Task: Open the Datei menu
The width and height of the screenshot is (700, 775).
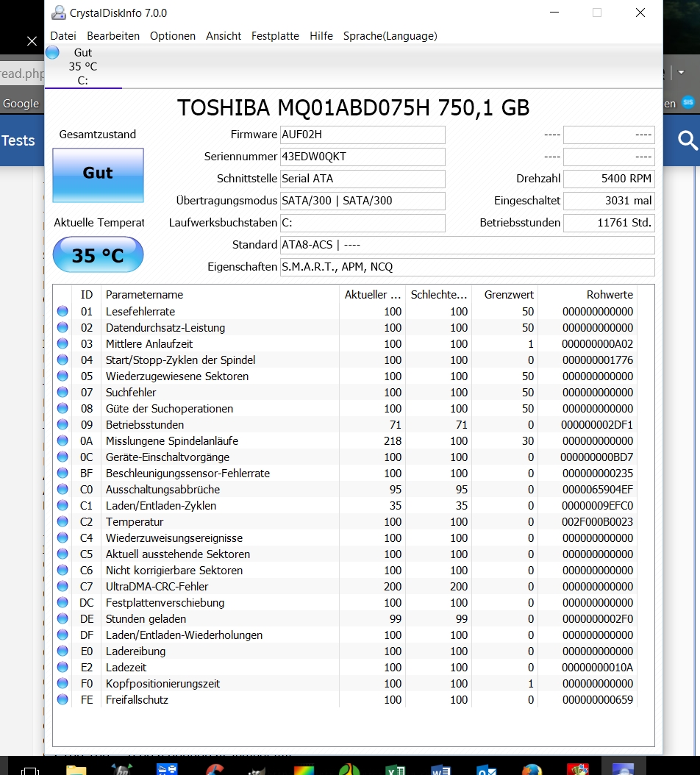Action: tap(63, 35)
